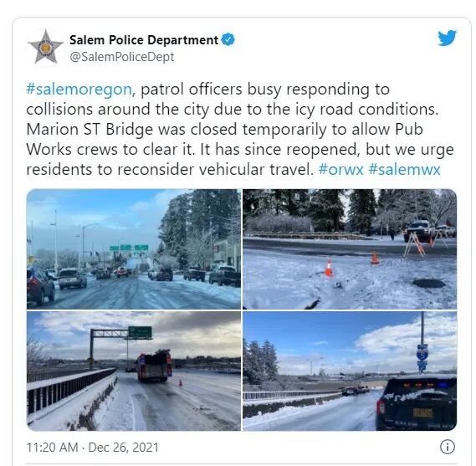Click the tweet body text paragraph
This screenshot has height=466, width=476.
240,130
